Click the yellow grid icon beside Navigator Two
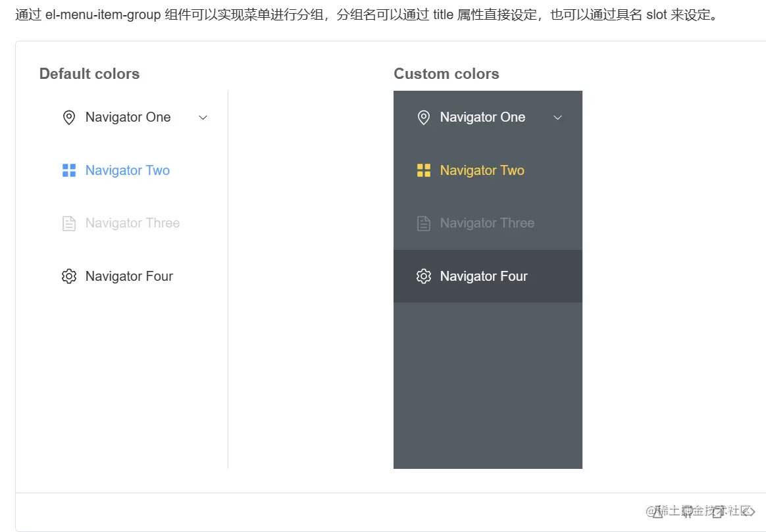 pos(424,170)
